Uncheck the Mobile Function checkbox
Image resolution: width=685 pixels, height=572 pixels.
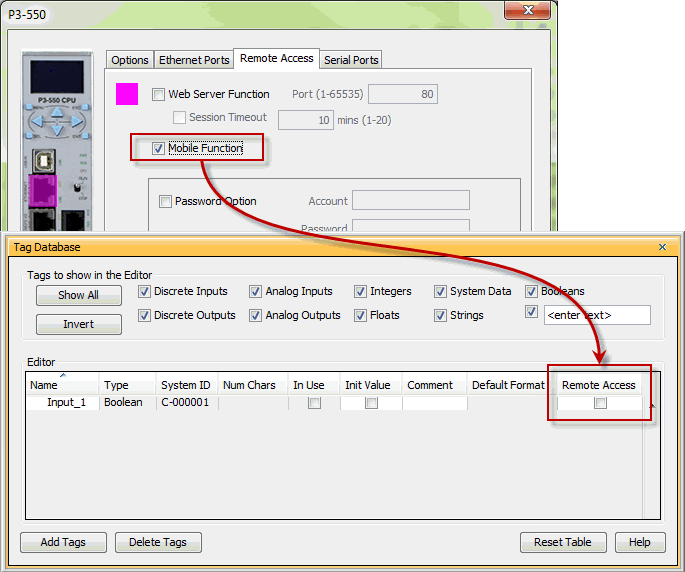coord(159,149)
